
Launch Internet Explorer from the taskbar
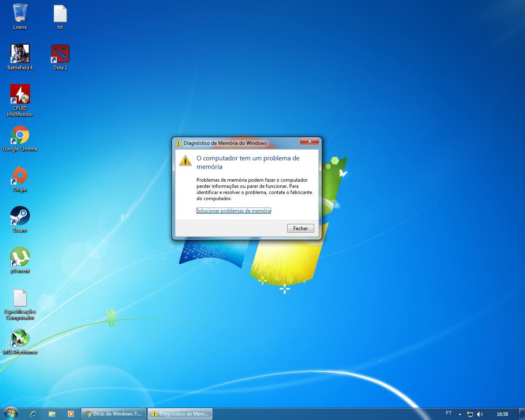click(x=34, y=414)
